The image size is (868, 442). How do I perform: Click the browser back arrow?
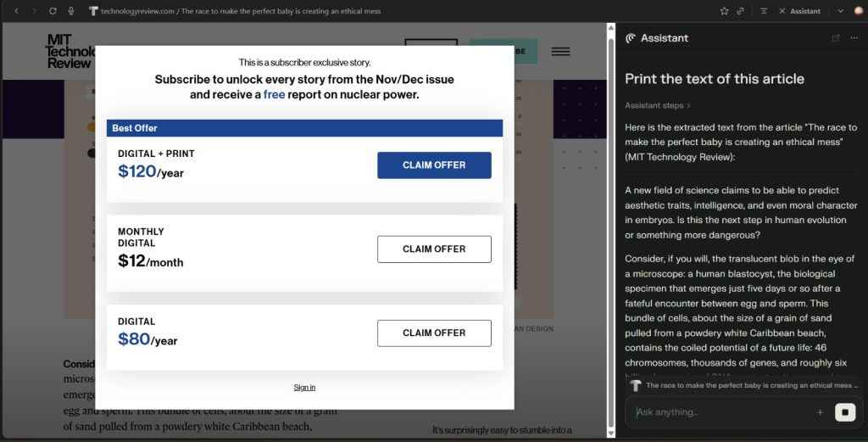[x=16, y=11]
